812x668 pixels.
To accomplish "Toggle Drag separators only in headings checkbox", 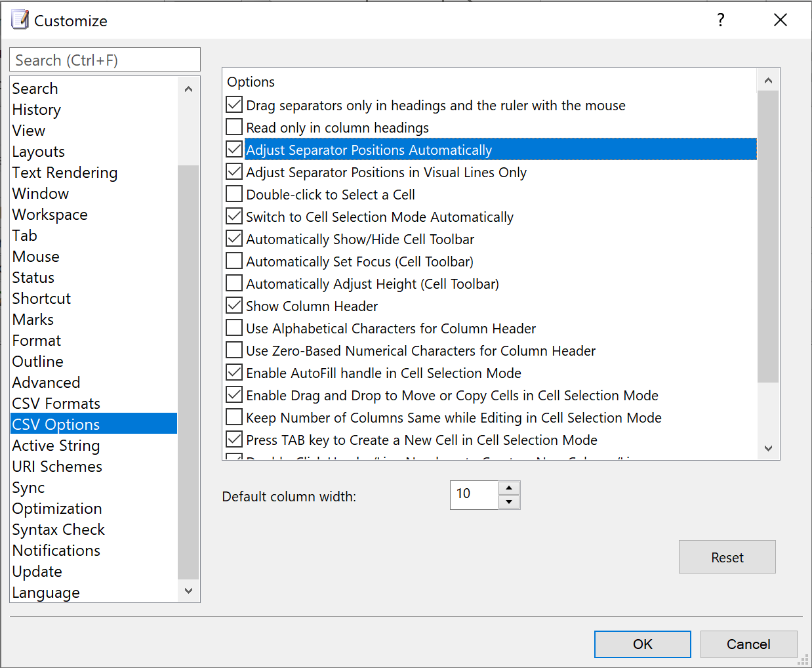I will tap(234, 104).
